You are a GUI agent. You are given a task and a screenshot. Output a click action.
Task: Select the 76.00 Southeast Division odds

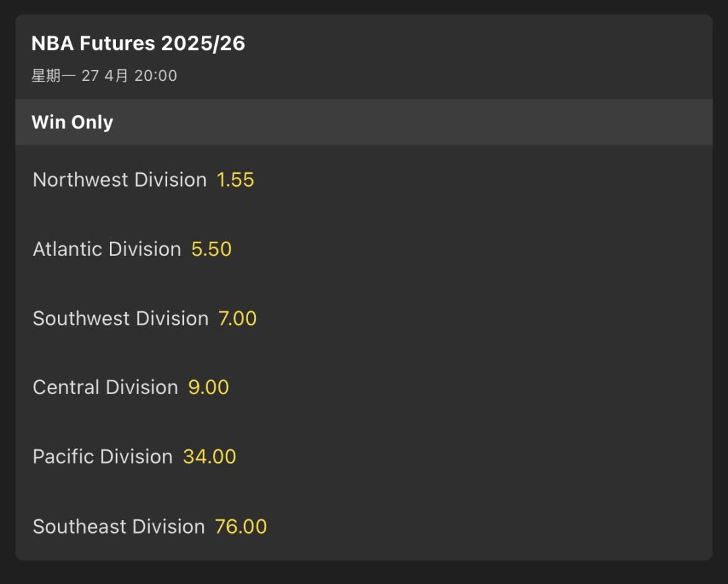point(241,526)
